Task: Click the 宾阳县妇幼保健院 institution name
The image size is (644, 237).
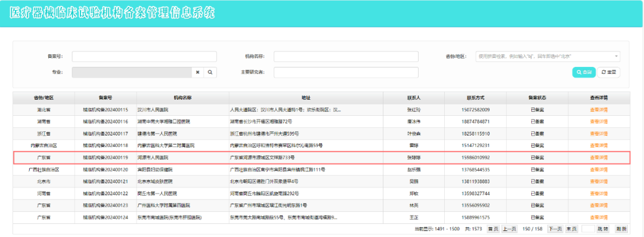Action: pos(155,170)
